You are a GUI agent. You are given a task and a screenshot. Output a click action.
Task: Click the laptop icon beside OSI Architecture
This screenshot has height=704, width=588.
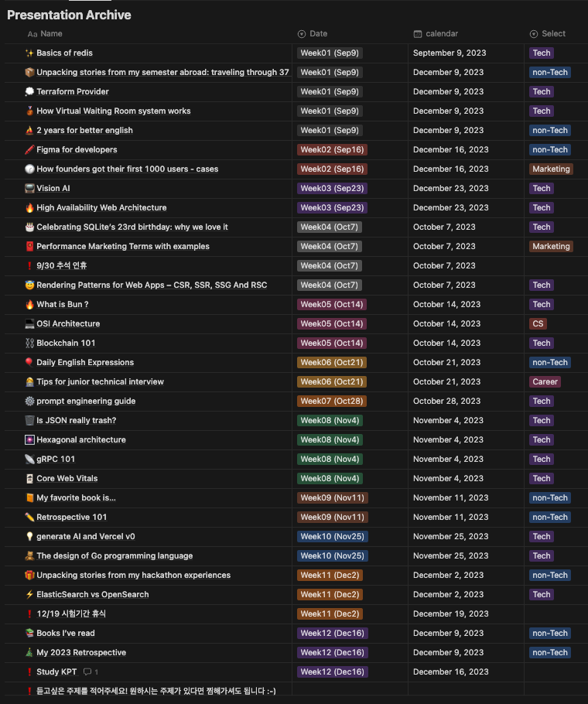coord(29,323)
